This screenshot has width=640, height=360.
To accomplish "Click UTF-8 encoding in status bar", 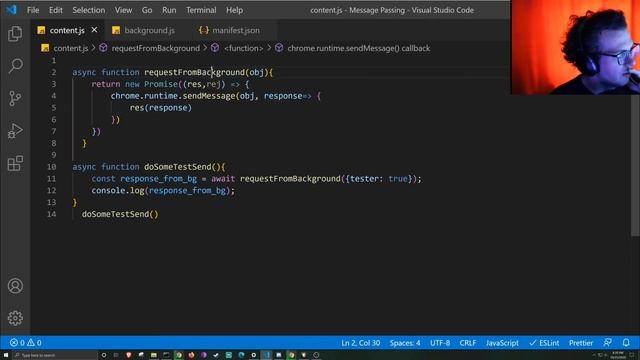I will [x=440, y=342].
